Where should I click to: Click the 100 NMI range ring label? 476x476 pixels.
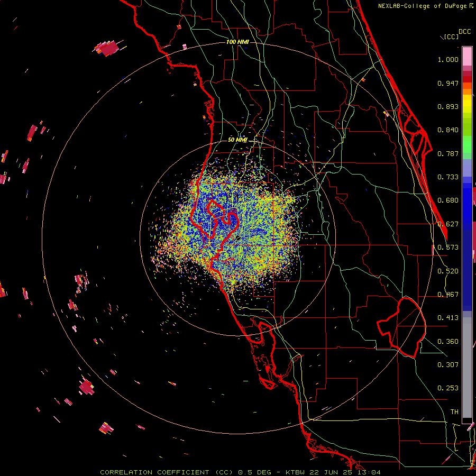tap(237, 42)
